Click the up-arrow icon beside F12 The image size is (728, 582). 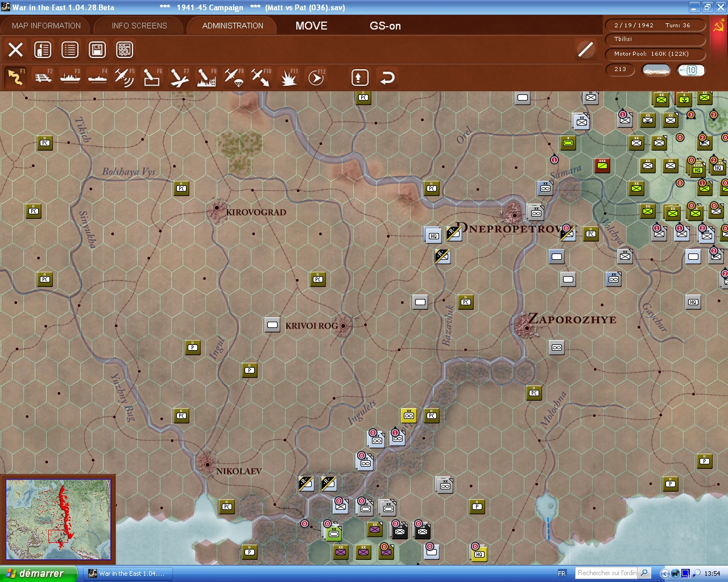pos(359,77)
